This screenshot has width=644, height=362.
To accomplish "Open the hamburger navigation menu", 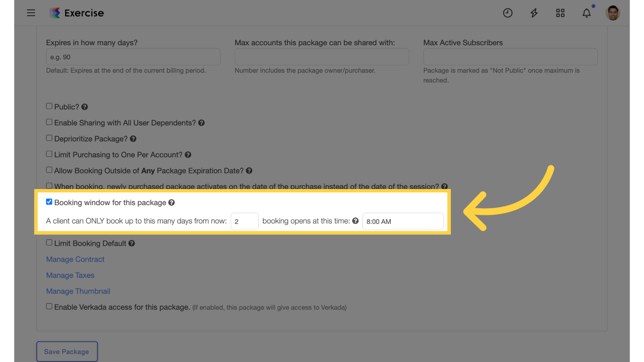I will point(31,13).
